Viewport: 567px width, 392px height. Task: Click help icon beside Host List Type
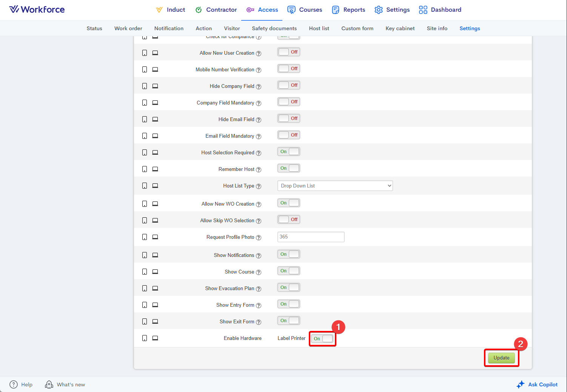pyautogui.click(x=259, y=186)
